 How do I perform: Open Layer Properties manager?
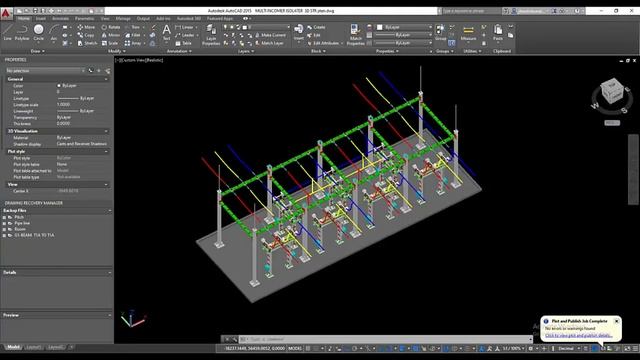211,34
